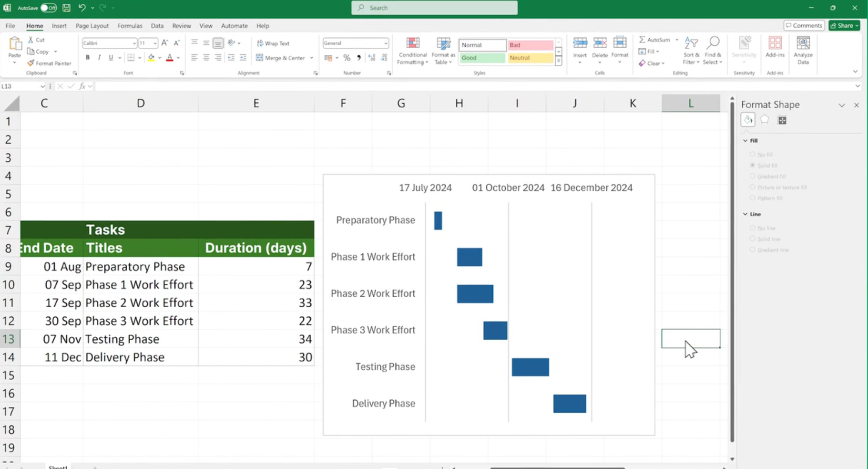Click the Delete cells icon
868x469 pixels.
(600, 44)
